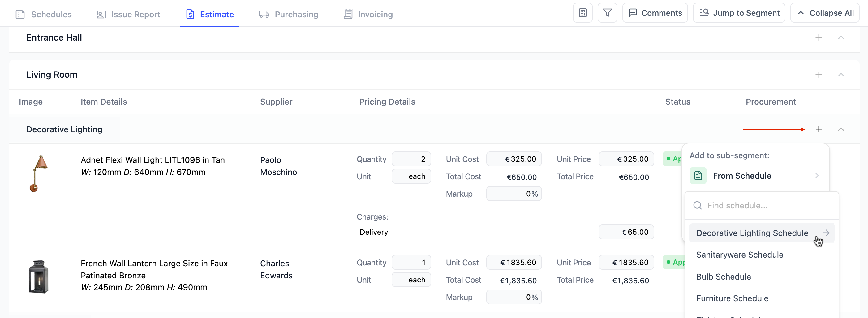This screenshot has width=868, height=318.
Task: Edit Unit Cost €1835.60 field
Action: (x=514, y=262)
